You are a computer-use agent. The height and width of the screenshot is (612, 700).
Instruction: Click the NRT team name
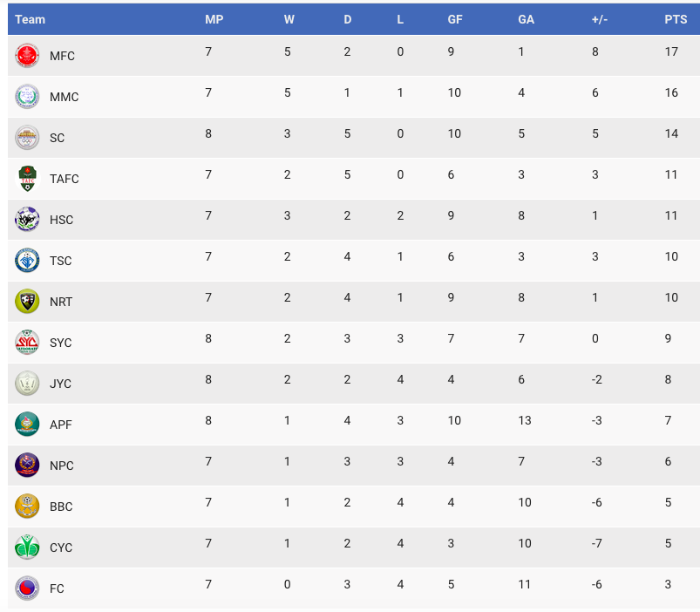tap(61, 302)
